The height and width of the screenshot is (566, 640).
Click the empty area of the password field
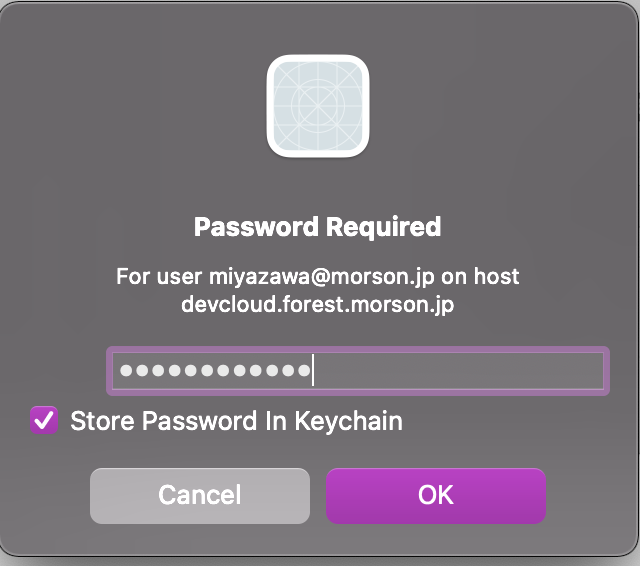458,371
